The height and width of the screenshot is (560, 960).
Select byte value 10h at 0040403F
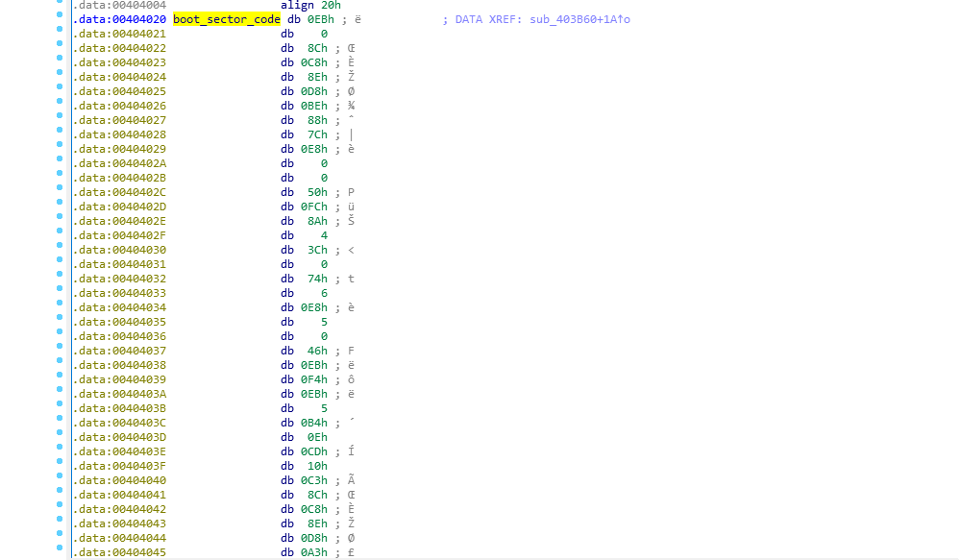tap(317, 466)
